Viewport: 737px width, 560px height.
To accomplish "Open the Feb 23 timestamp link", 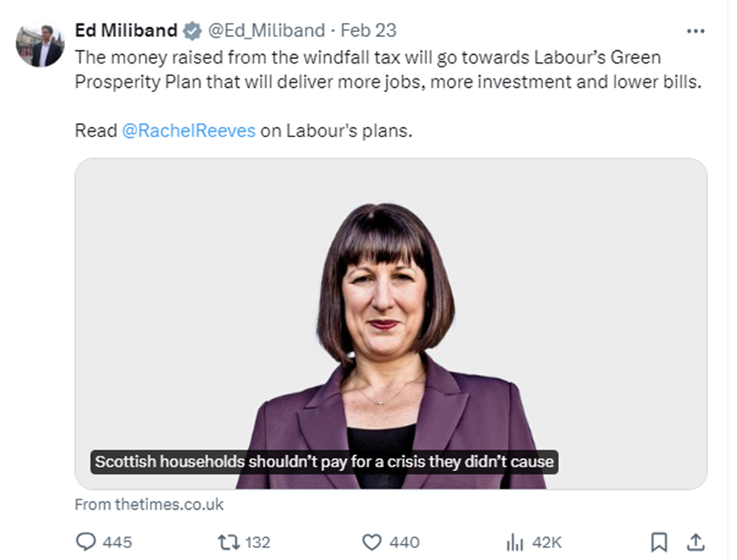I will click(x=368, y=31).
